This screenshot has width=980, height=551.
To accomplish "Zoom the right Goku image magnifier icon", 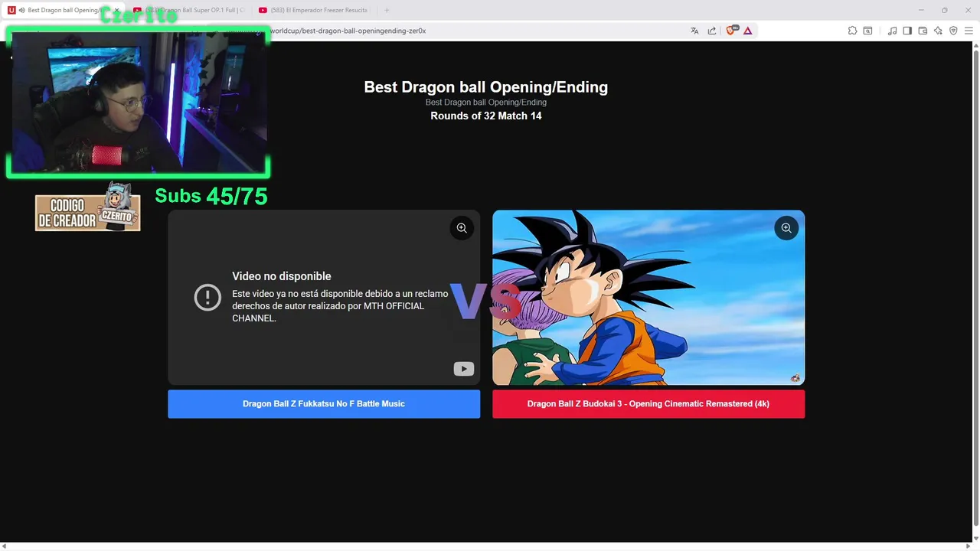I will point(786,228).
